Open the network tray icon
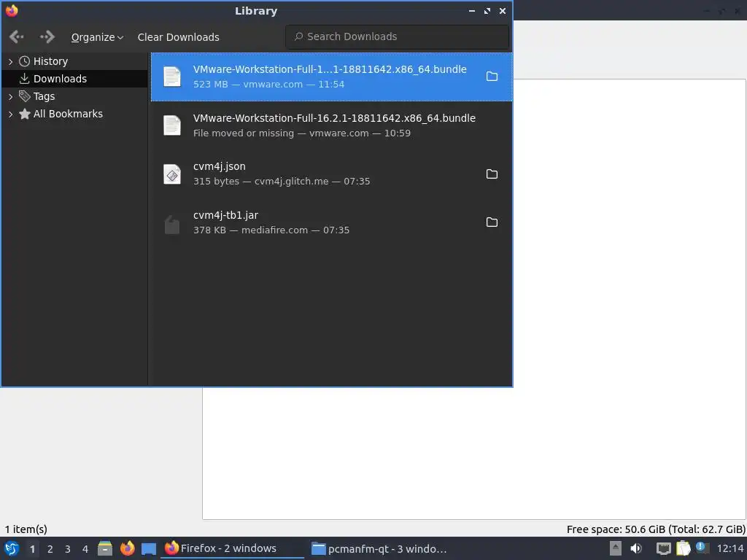The height and width of the screenshot is (560, 747). [663, 549]
